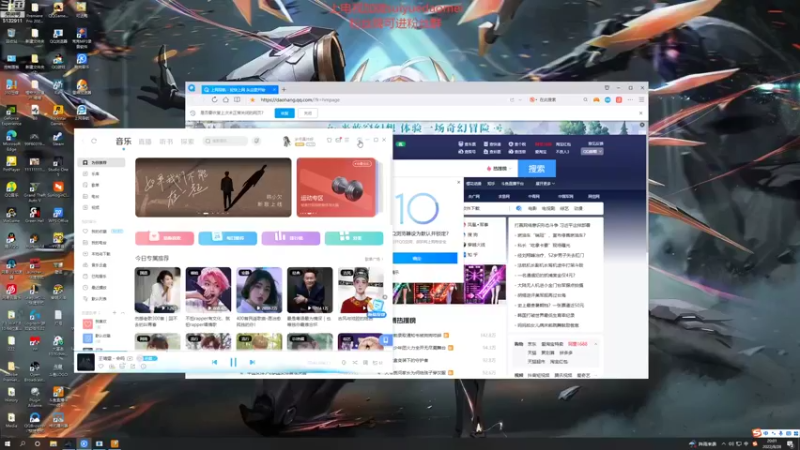Image resolution: width=800 pixels, height=450 pixels.
Task: Open the skin icon in music player header
Action: click(x=329, y=140)
